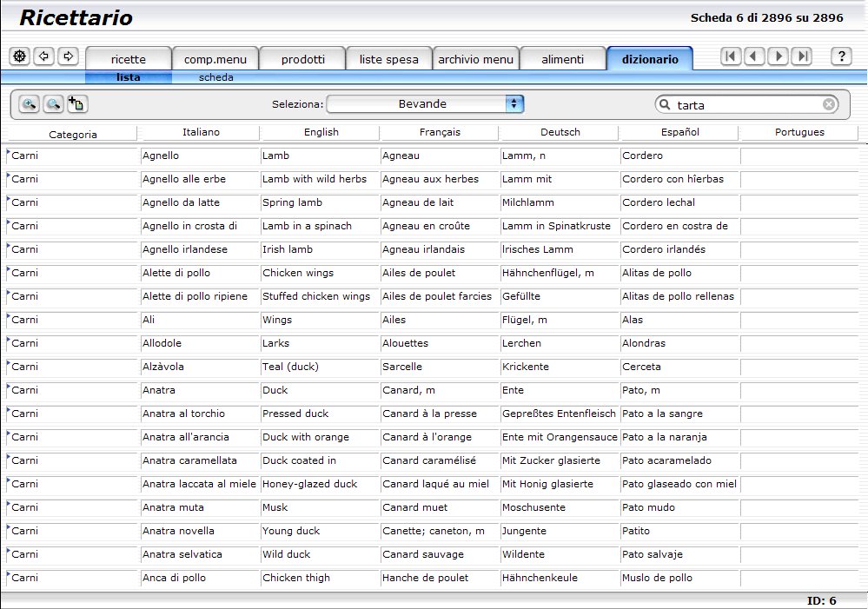Image resolution: width=868 pixels, height=609 pixels.
Task: Click the wheel icon at top left
Action: coord(19,56)
